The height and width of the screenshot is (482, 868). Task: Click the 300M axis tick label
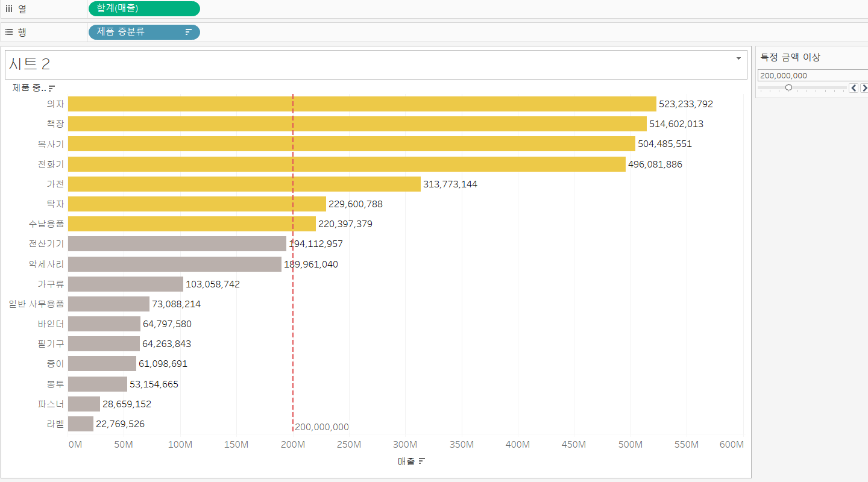point(405,445)
